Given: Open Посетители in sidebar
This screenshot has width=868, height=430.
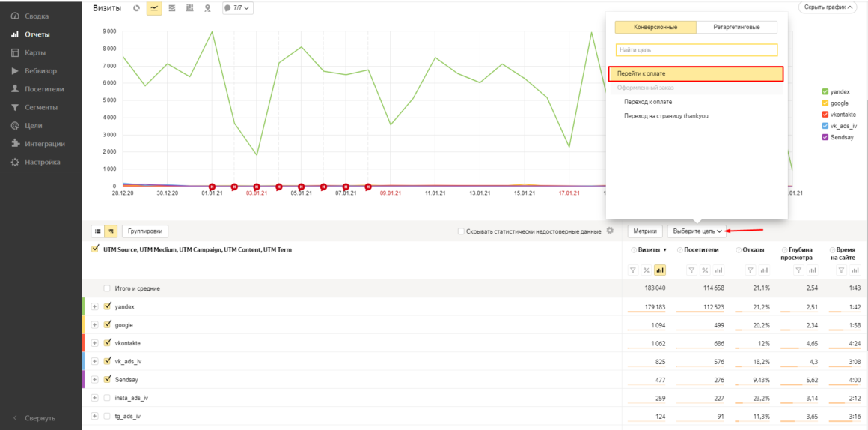Looking at the screenshot, I should [x=44, y=88].
